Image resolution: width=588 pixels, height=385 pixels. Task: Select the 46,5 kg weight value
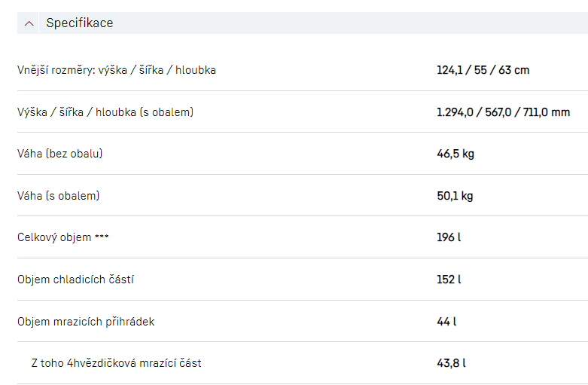(x=455, y=154)
